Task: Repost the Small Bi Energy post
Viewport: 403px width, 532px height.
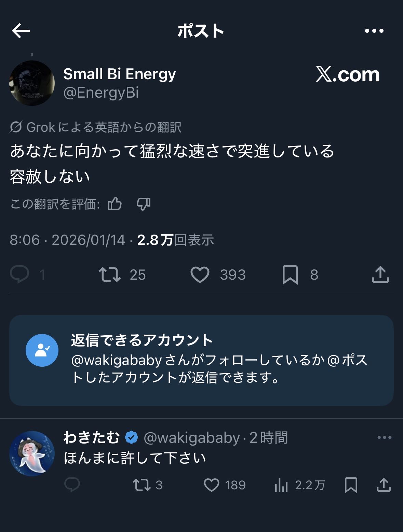Action: pyautogui.click(x=110, y=275)
